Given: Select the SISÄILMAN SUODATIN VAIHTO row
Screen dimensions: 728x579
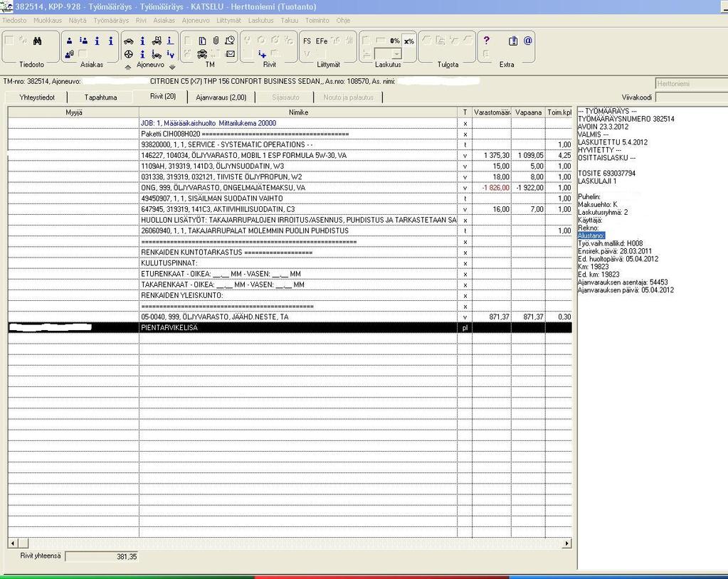Looking at the screenshot, I should [290, 198].
